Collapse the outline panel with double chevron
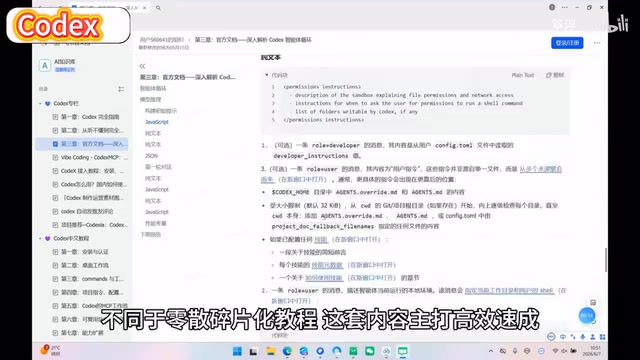This screenshot has height=360, width=640. tap(142, 66)
